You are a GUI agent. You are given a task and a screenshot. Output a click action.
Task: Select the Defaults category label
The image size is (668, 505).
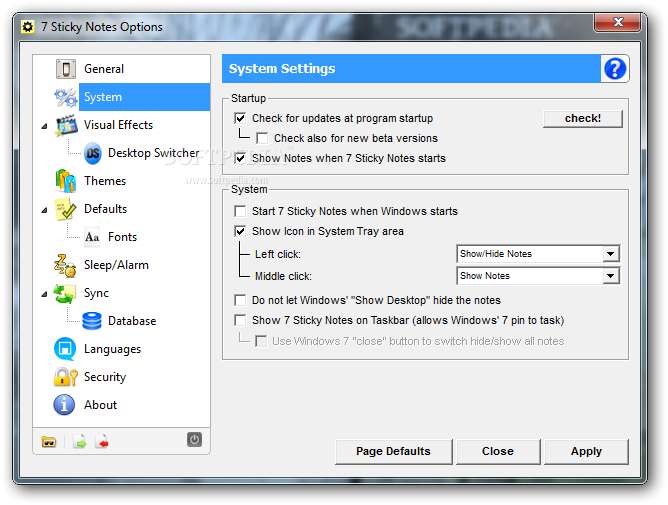tap(106, 209)
